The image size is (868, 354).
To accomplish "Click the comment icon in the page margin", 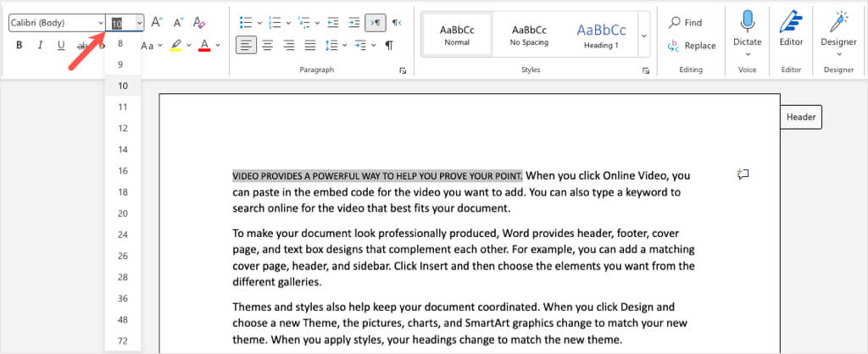I will pos(743,174).
